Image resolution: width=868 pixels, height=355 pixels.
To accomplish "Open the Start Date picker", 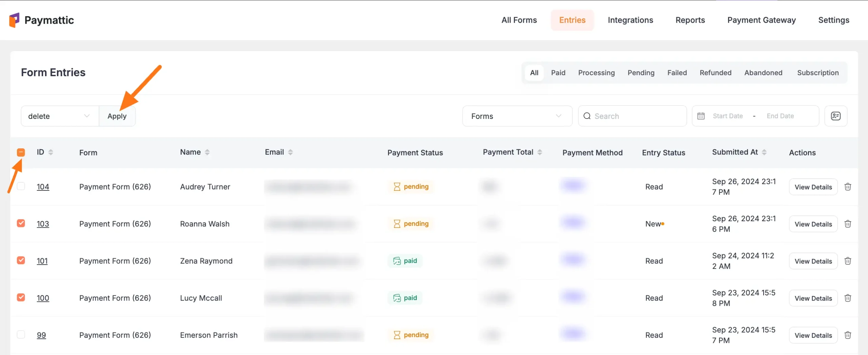I will [x=727, y=116].
